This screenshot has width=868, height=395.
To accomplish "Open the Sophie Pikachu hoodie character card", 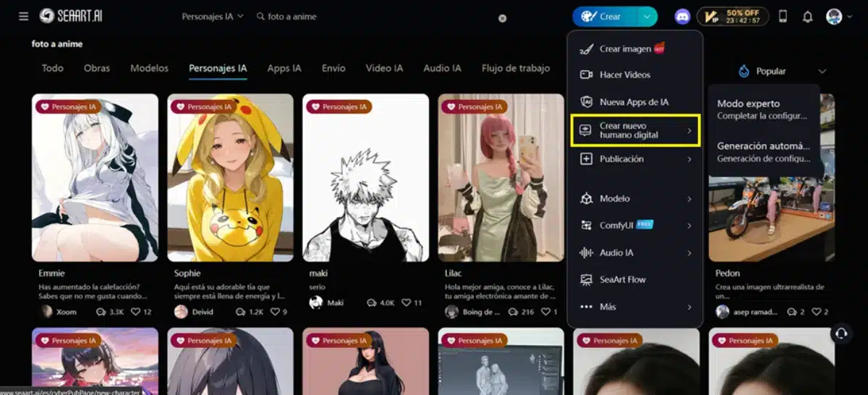I will pos(230,177).
